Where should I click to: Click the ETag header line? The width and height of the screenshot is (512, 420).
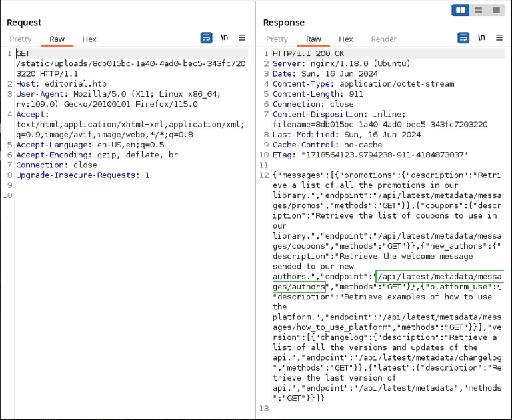click(370, 155)
